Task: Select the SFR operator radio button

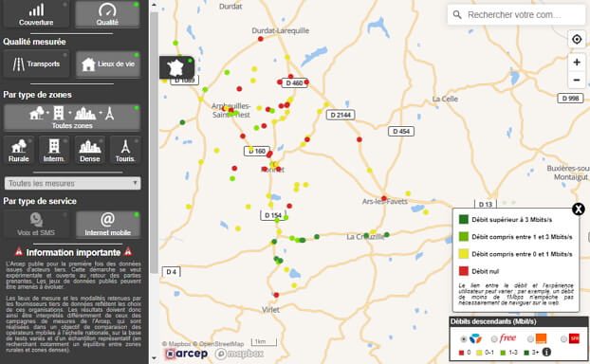Action: click(x=563, y=339)
